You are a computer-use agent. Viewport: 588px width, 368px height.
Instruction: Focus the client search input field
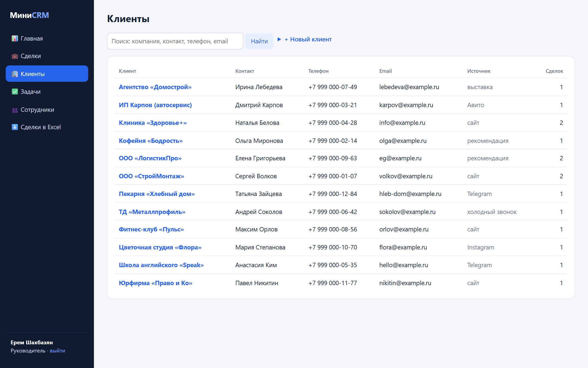point(175,41)
